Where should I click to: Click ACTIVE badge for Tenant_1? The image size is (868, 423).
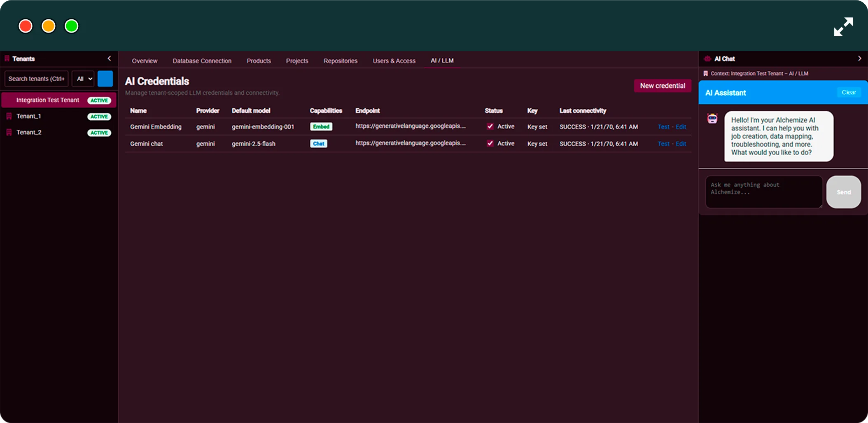pyautogui.click(x=99, y=117)
